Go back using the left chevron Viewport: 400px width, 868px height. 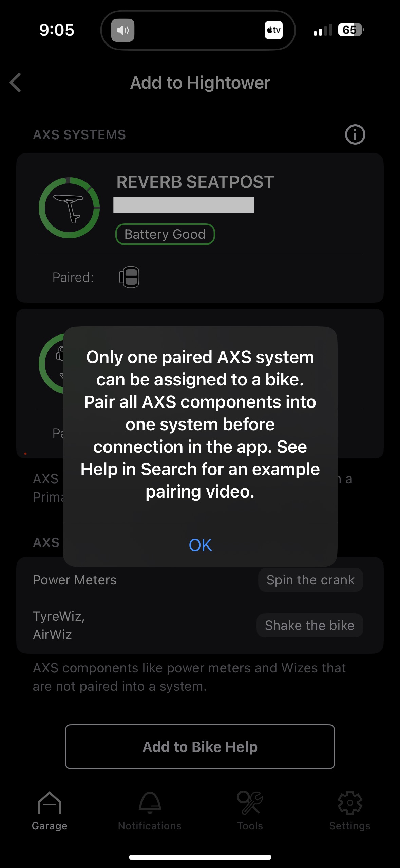click(15, 83)
